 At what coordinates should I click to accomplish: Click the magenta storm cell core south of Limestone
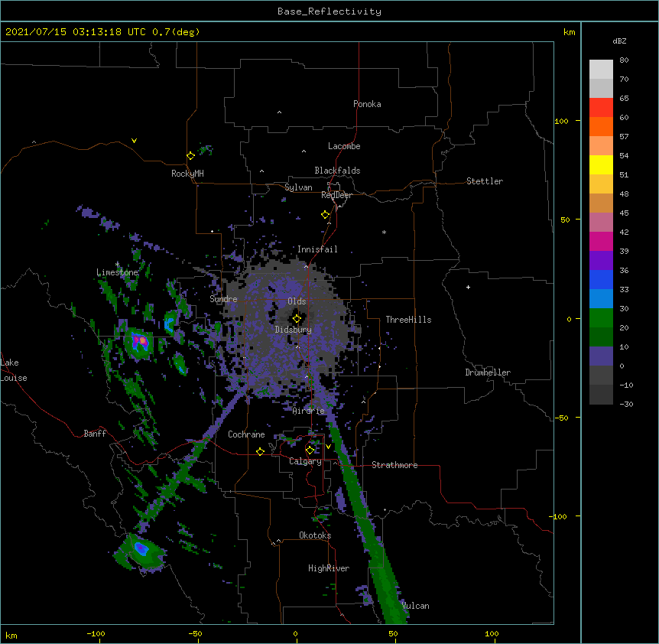(x=140, y=341)
